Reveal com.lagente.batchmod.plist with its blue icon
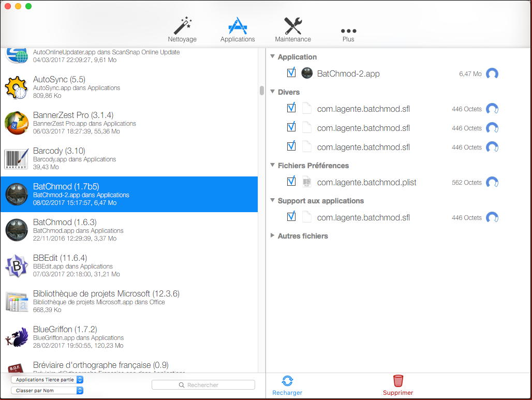This screenshot has width=532, height=400. coord(492,182)
